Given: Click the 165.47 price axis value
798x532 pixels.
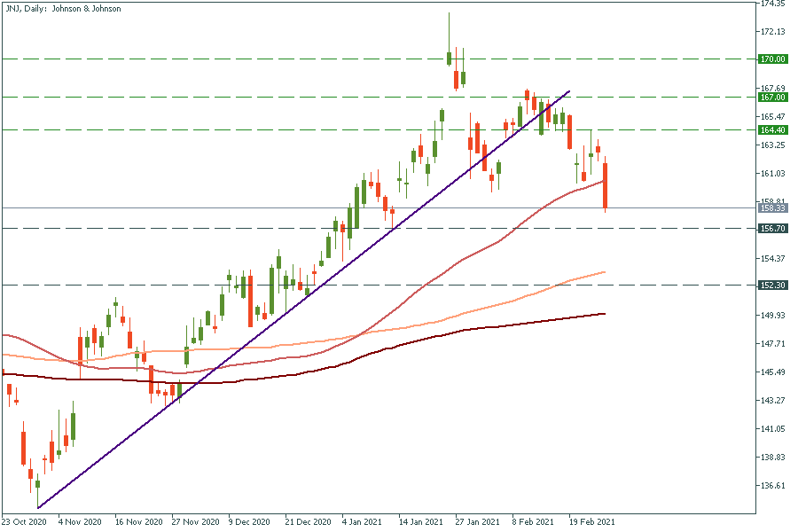Looking at the screenshot, I should (x=772, y=116).
